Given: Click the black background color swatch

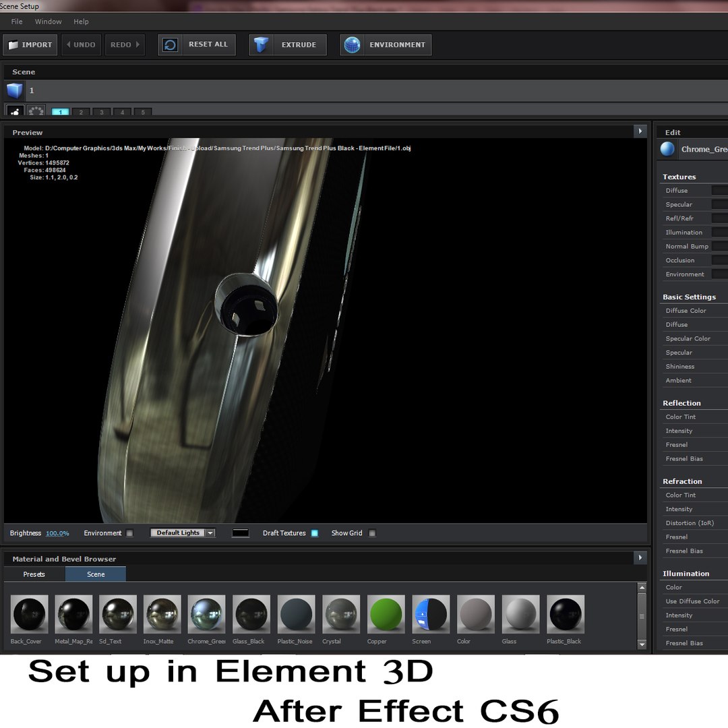Looking at the screenshot, I should point(241,533).
